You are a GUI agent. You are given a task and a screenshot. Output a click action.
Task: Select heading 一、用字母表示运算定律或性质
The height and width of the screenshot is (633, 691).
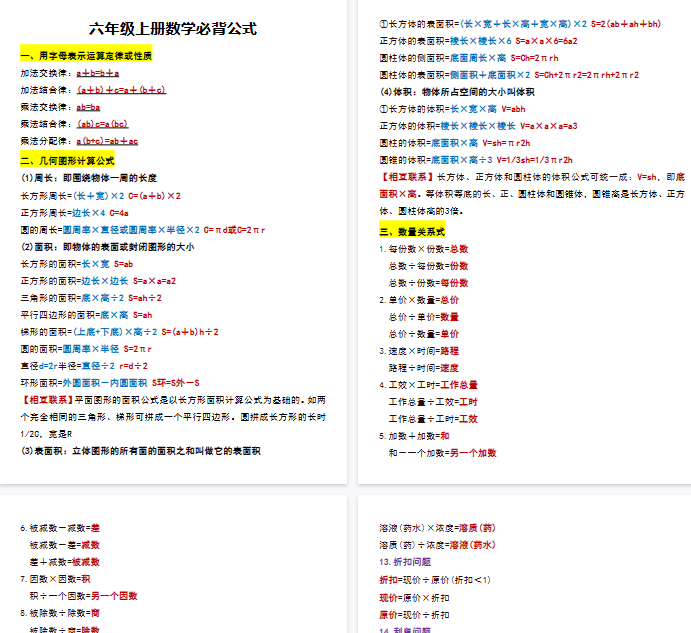point(86,56)
